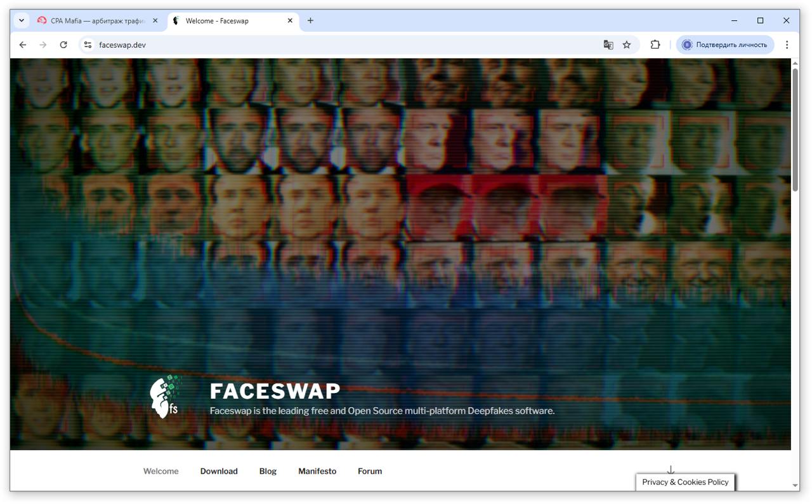Open the site information icon in address bar
Screen dimensions: 812x504
88,45
